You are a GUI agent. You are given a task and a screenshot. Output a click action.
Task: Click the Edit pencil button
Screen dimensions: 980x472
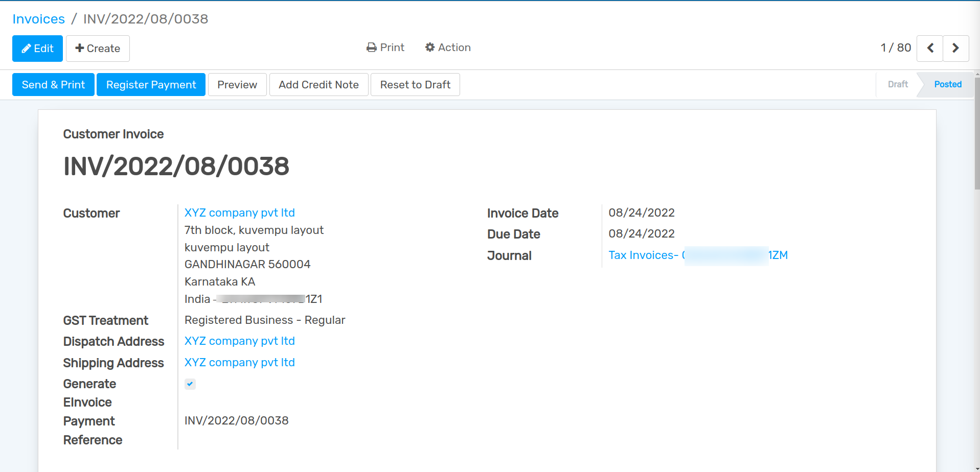[37, 49]
